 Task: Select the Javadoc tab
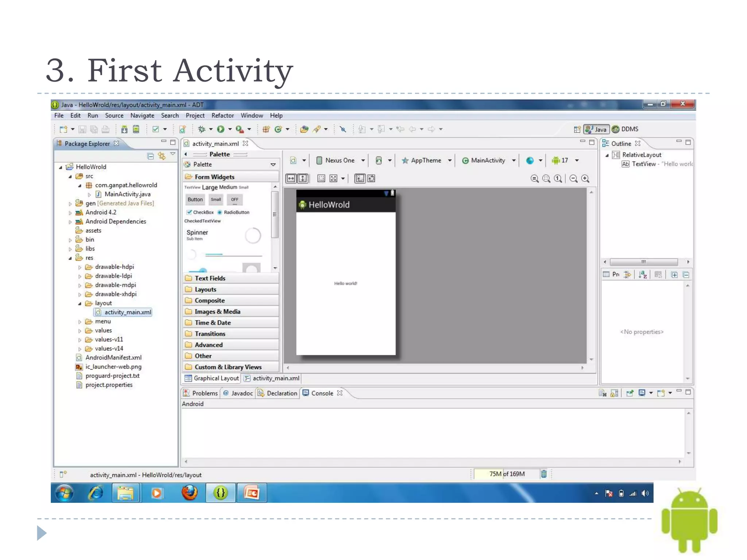tap(238, 393)
